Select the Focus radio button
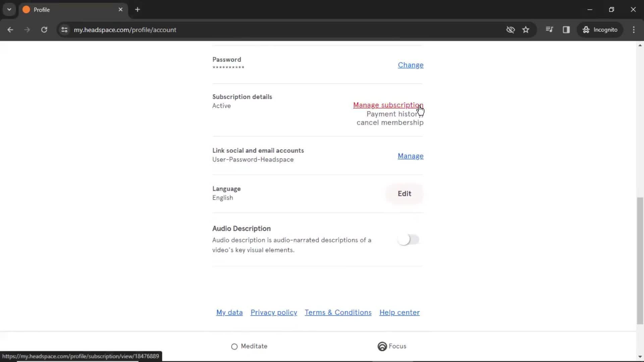Viewport: 644px width, 362px height. [x=382, y=346]
